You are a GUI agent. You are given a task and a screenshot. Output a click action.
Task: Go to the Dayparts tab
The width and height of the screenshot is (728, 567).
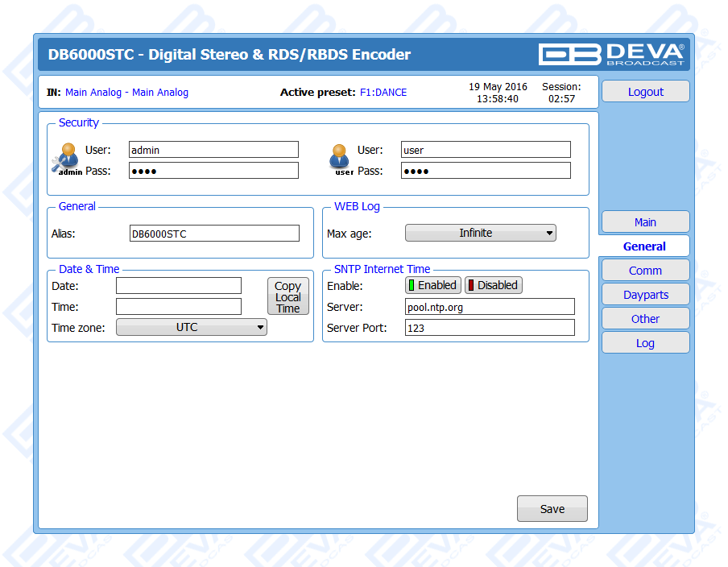645,295
